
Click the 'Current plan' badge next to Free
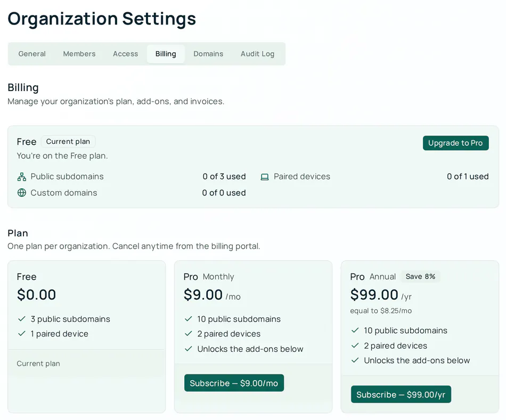pyautogui.click(x=68, y=142)
